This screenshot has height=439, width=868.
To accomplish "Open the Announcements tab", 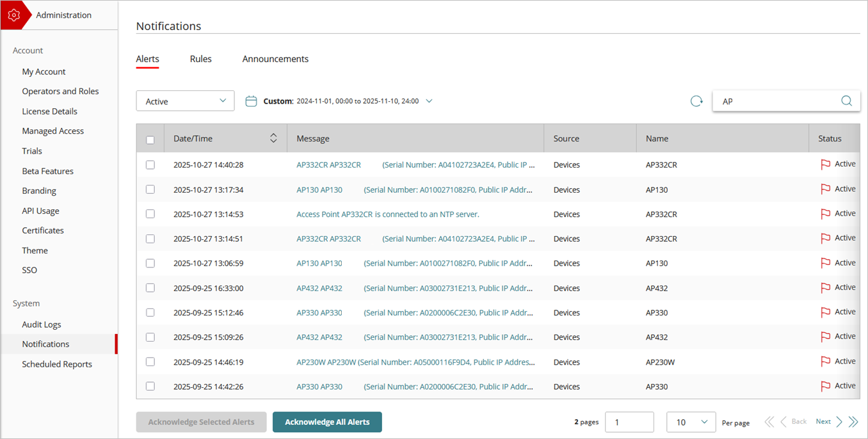I will (x=275, y=58).
